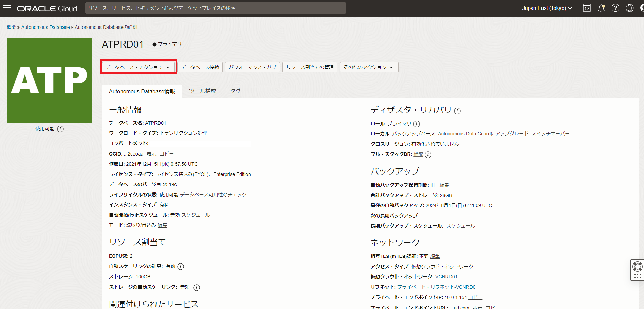Viewport: 644px width, 309px height.
Task: Open the Japan East (Tokyo) region selector
Action: coord(547,8)
